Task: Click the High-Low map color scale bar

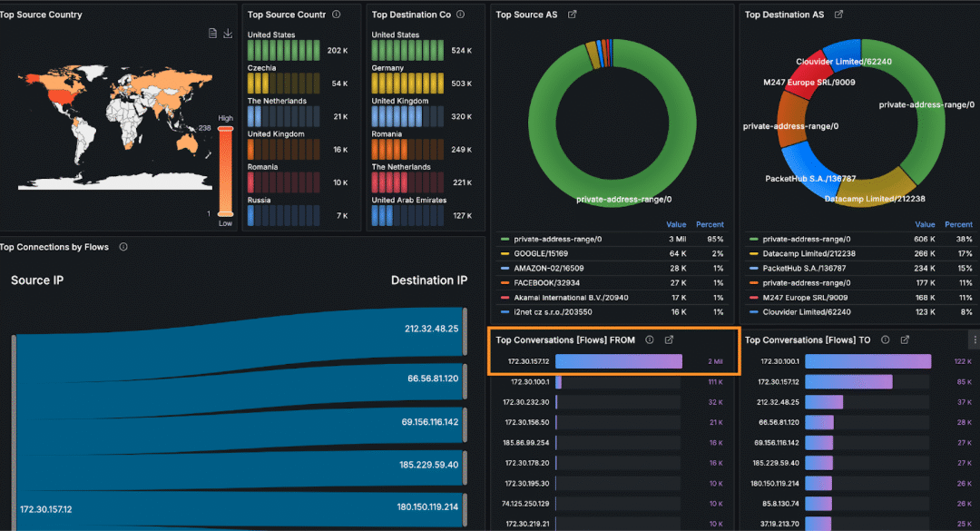Action: tap(226, 172)
